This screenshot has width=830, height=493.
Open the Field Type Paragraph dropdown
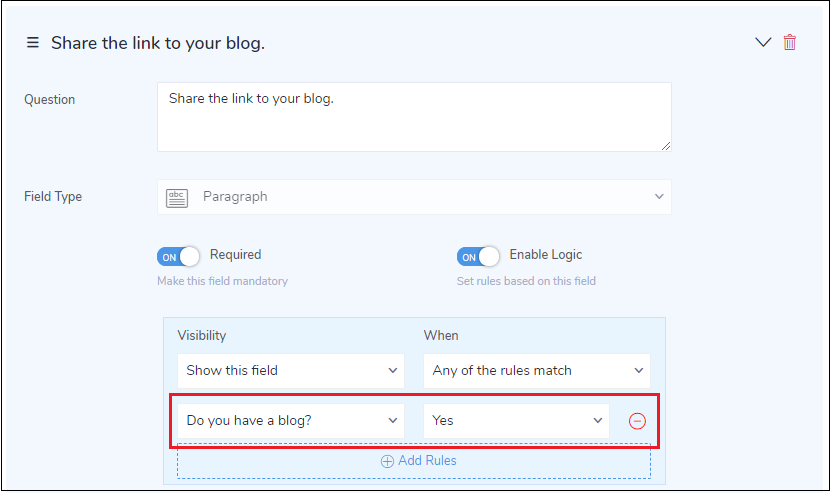(414, 197)
